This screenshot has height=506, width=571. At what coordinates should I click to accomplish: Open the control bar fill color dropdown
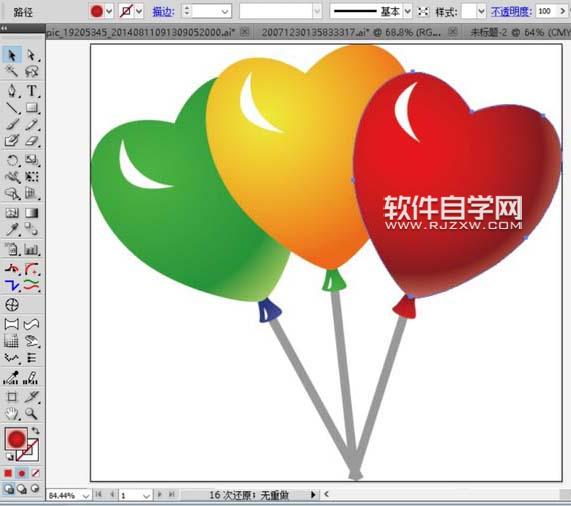[109, 12]
